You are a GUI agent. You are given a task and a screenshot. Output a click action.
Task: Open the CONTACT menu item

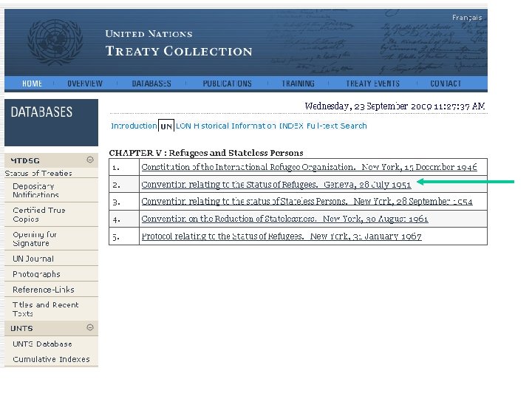[x=446, y=83]
